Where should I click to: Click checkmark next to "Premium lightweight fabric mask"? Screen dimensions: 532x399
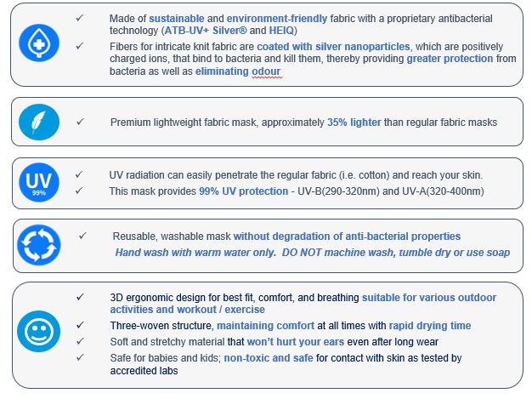pos(79,122)
